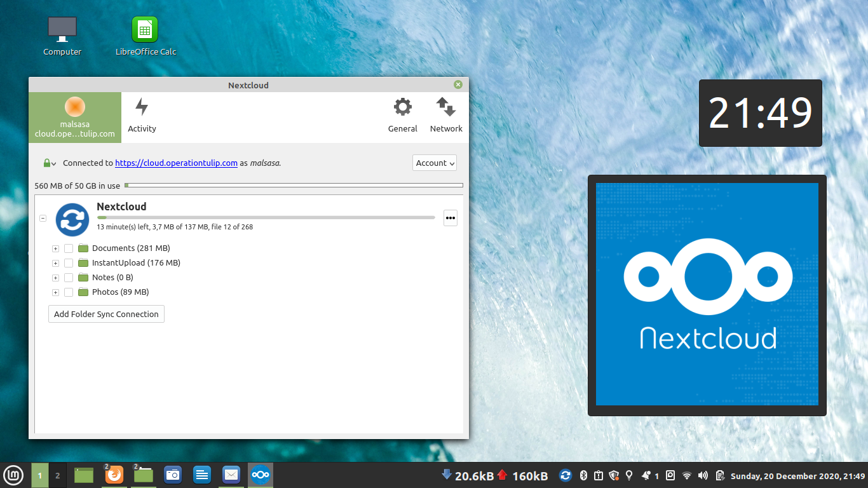Open the sound volume tray icon
The image size is (868, 488).
703,475
